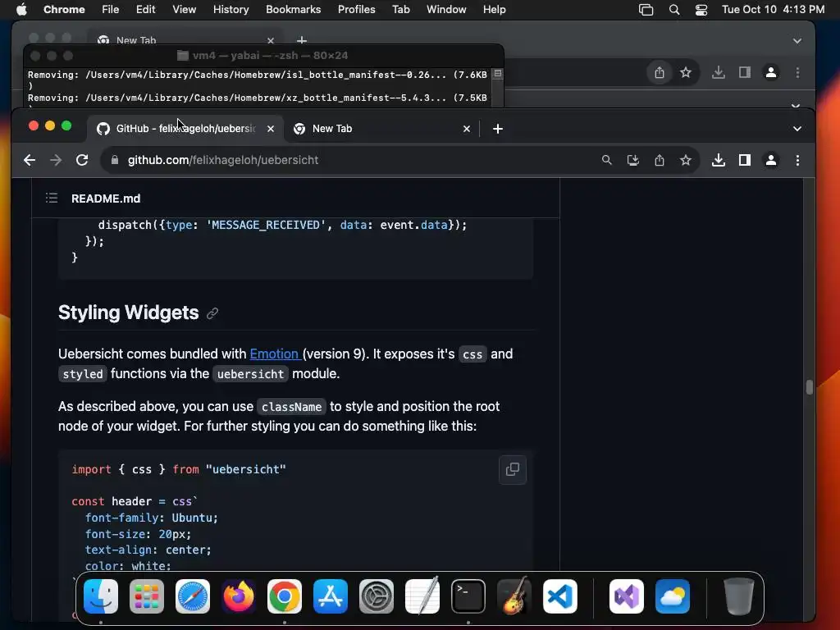
Task: Open Downloads in the front Chrome window
Action: coord(719,160)
